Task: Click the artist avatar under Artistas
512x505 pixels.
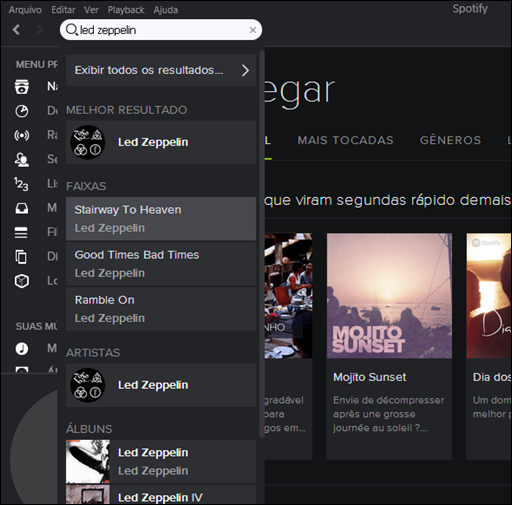Action: 88,385
